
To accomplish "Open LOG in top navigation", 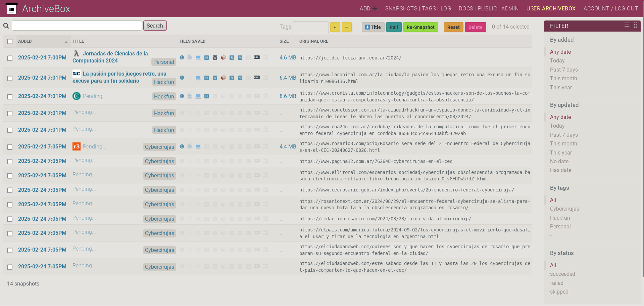I will tap(446, 9).
